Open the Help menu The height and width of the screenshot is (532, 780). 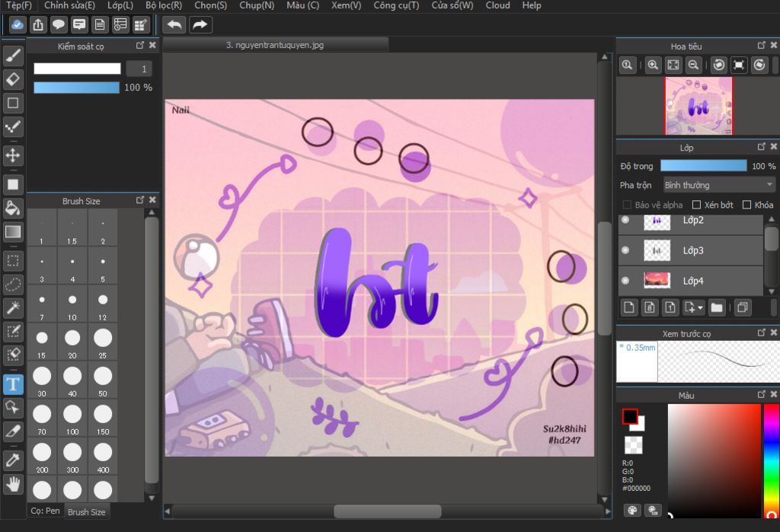tap(532, 5)
